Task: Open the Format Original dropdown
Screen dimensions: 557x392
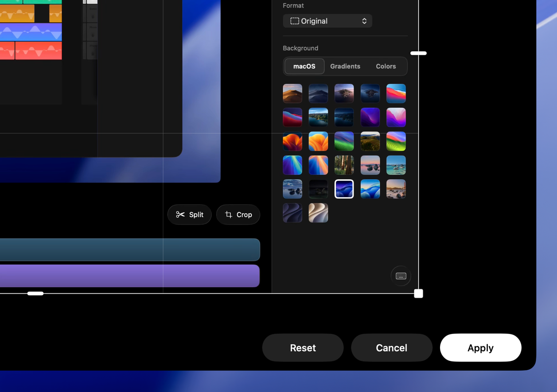Action: [327, 21]
